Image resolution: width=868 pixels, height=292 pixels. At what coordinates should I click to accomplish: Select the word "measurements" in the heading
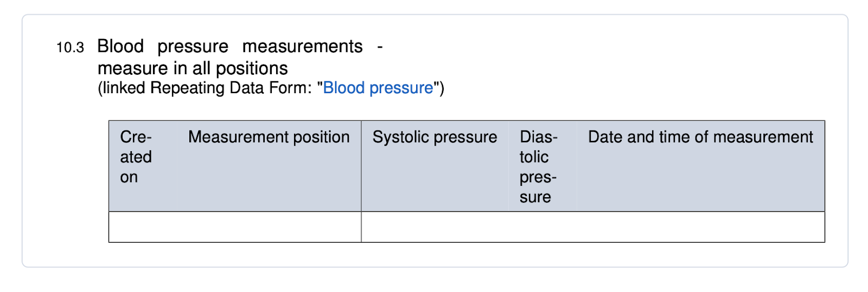click(x=302, y=47)
